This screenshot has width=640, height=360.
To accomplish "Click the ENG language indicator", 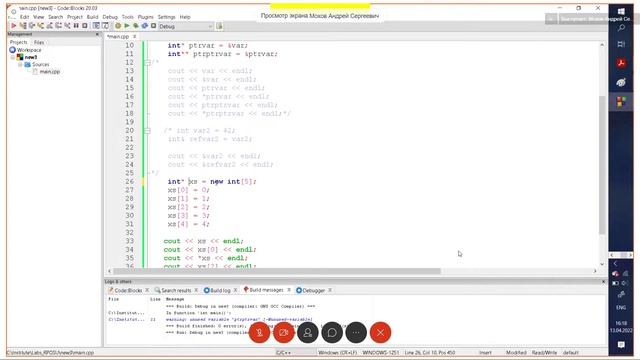I will pos(621,307).
